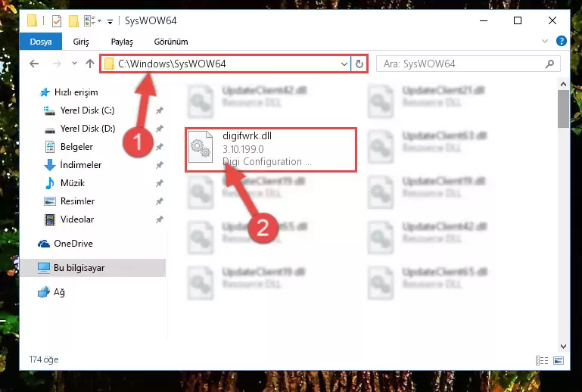582x392 pixels.
Task: Open the blue Help question icon
Action: tap(562, 41)
